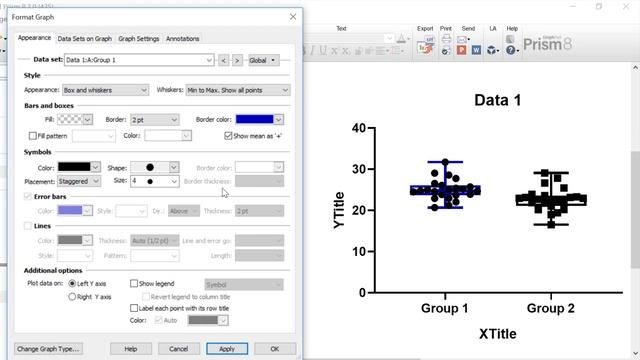Check the Show legend option
640x360 pixels.
pyautogui.click(x=133, y=283)
